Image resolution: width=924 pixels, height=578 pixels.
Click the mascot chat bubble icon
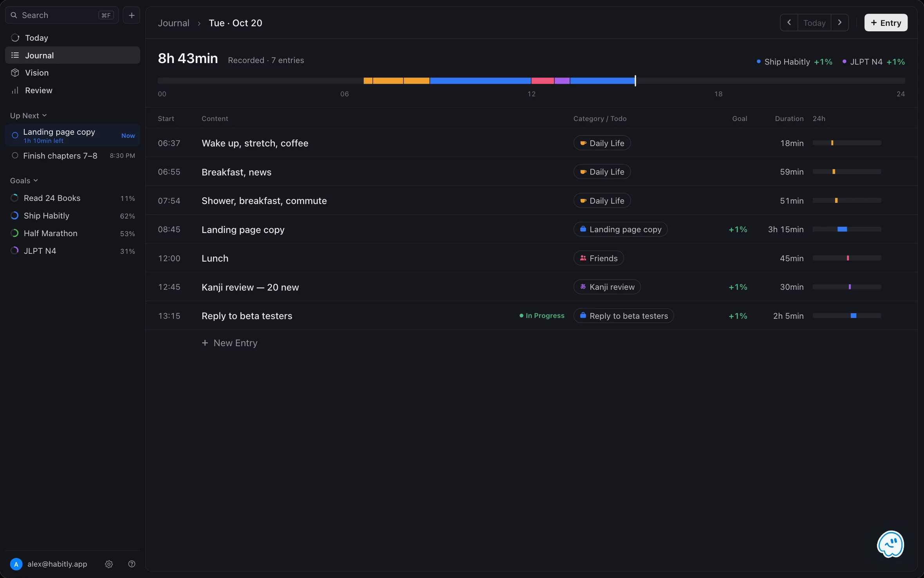pos(890,544)
